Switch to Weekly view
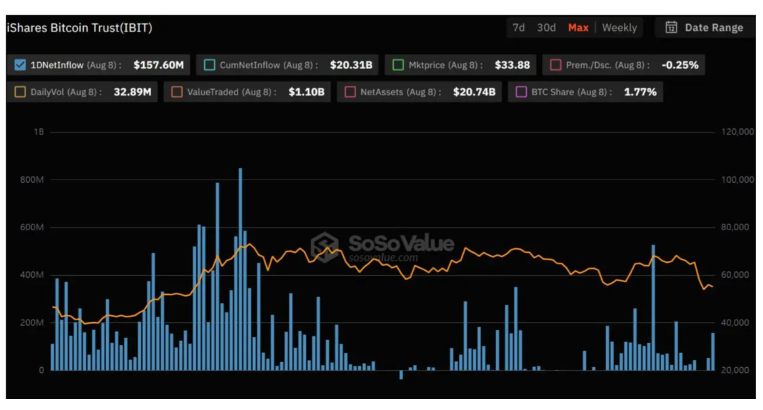 [619, 28]
